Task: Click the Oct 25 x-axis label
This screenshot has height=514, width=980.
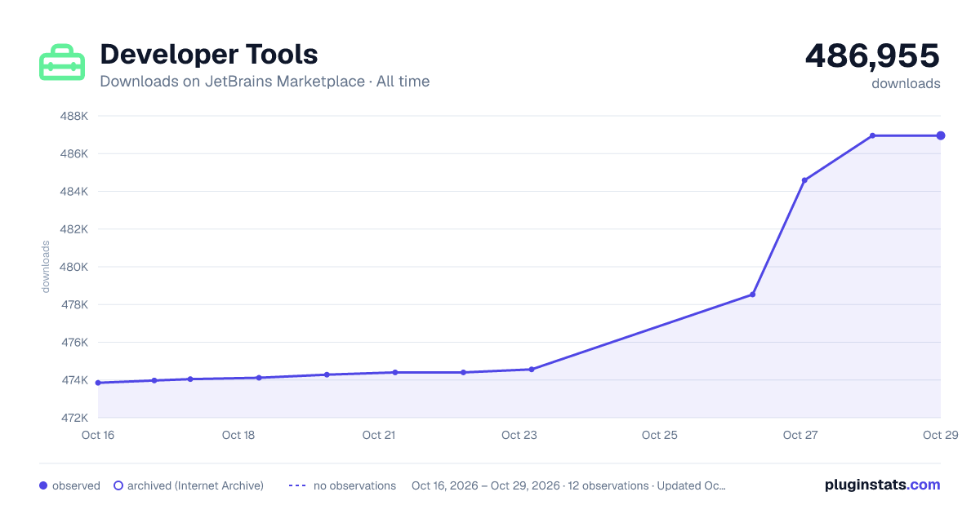Action: pyautogui.click(x=660, y=435)
